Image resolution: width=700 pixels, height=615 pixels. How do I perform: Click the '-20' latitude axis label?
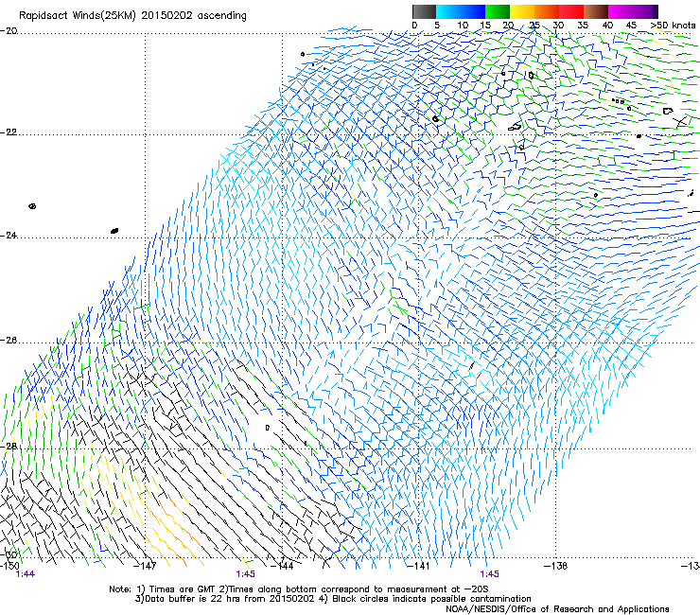[9, 31]
